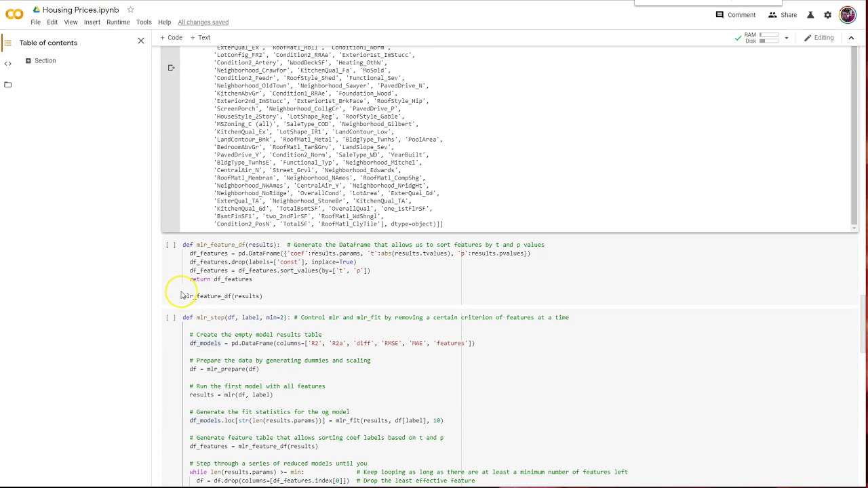Add a new Section in table of contents

click(41, 61)
